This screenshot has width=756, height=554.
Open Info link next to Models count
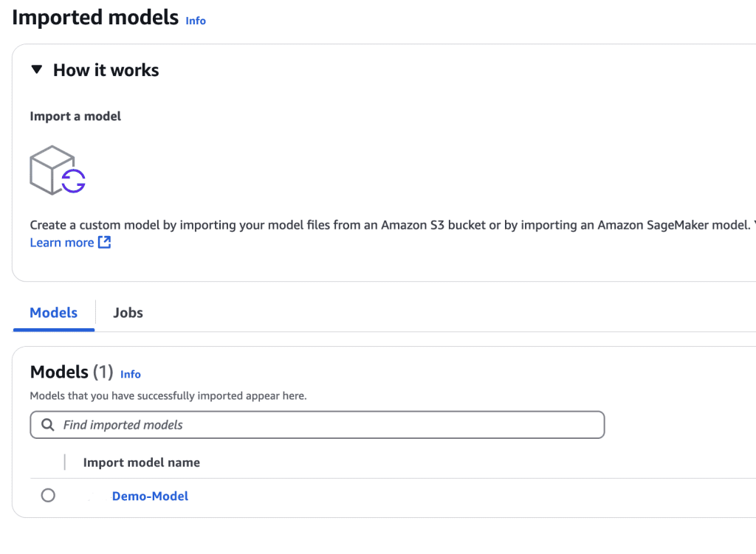[x=130, y=374]
